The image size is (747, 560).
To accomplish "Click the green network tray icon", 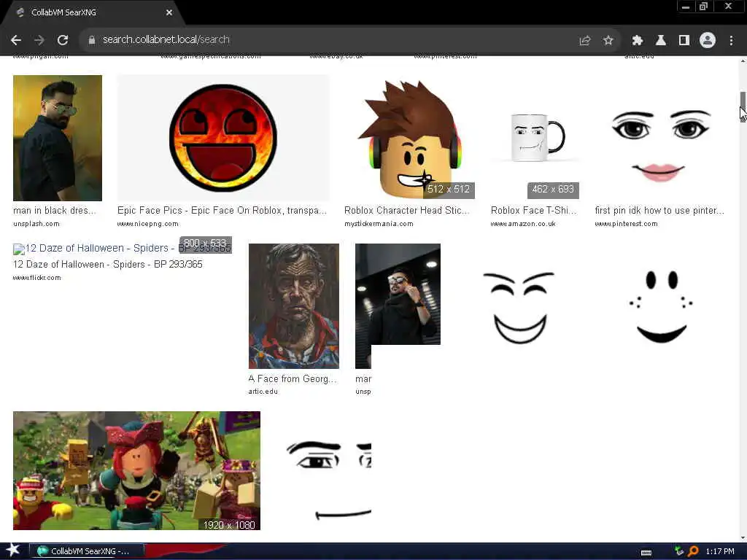I will [679, 551].
